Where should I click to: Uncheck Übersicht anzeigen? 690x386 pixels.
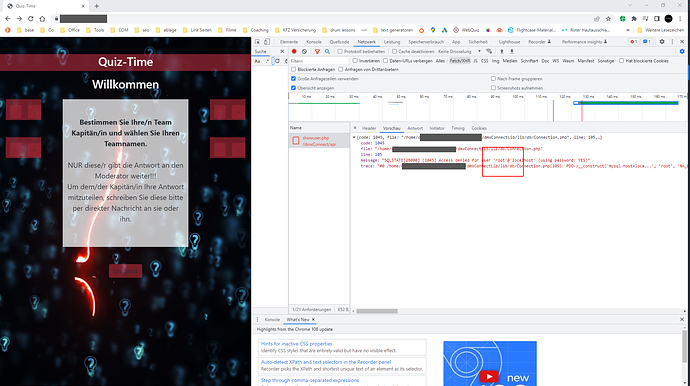294,88
